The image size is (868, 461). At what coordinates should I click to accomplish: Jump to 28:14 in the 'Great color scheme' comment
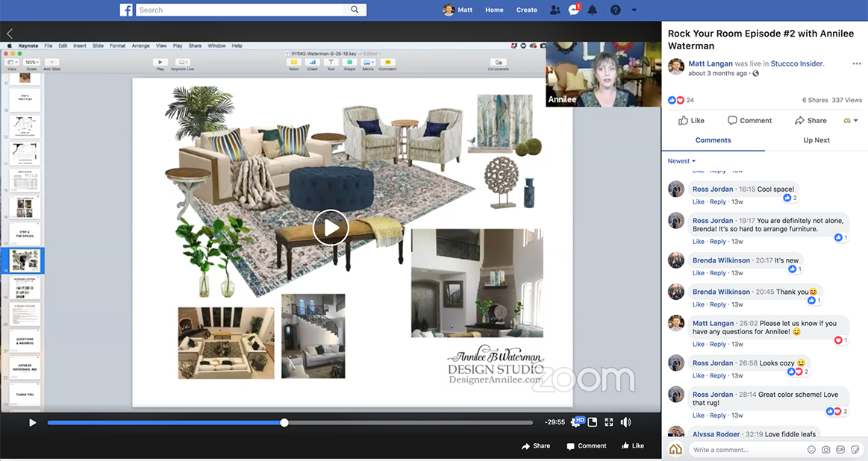pos(748,395)
